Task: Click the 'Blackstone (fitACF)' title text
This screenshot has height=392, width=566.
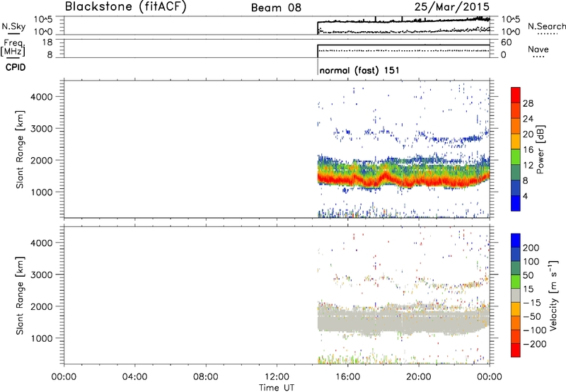Action: click(x=126, y=6)
